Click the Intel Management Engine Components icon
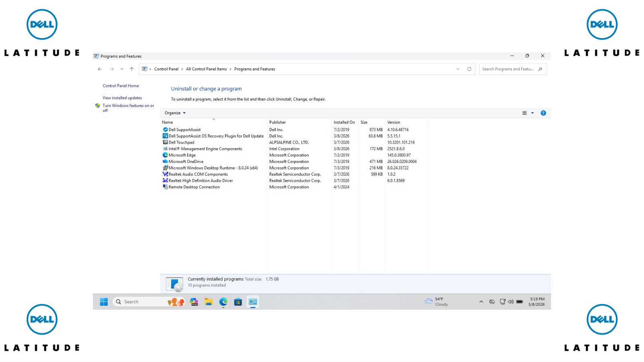644x362 pixels. pos(165,149)
